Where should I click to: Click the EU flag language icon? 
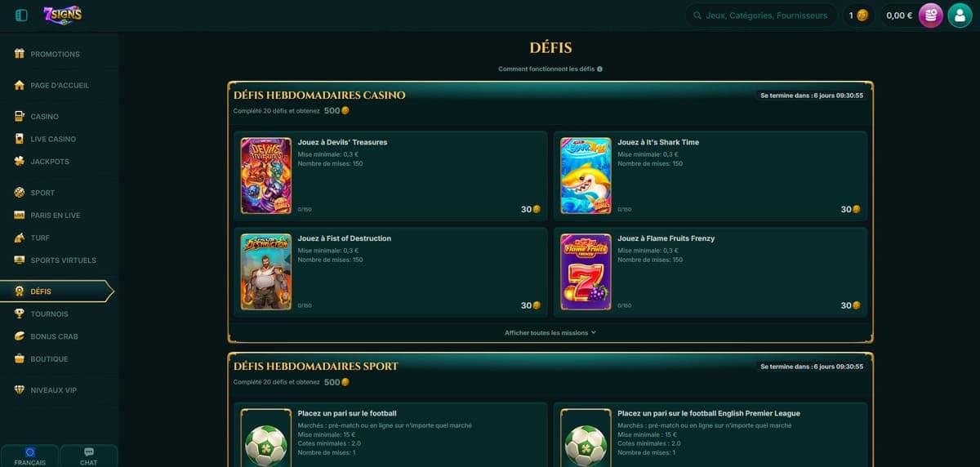click(30, 452)
